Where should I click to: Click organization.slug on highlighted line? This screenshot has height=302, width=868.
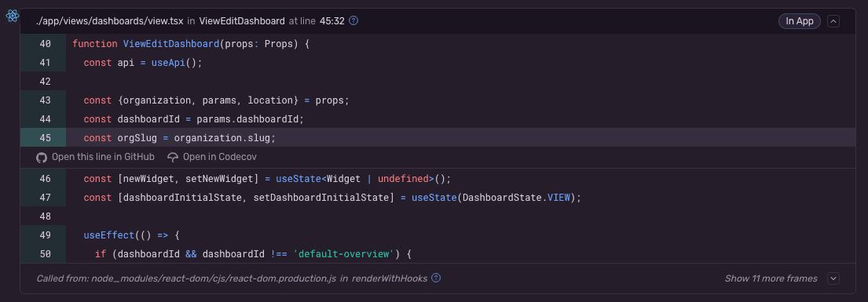[222, 138]
